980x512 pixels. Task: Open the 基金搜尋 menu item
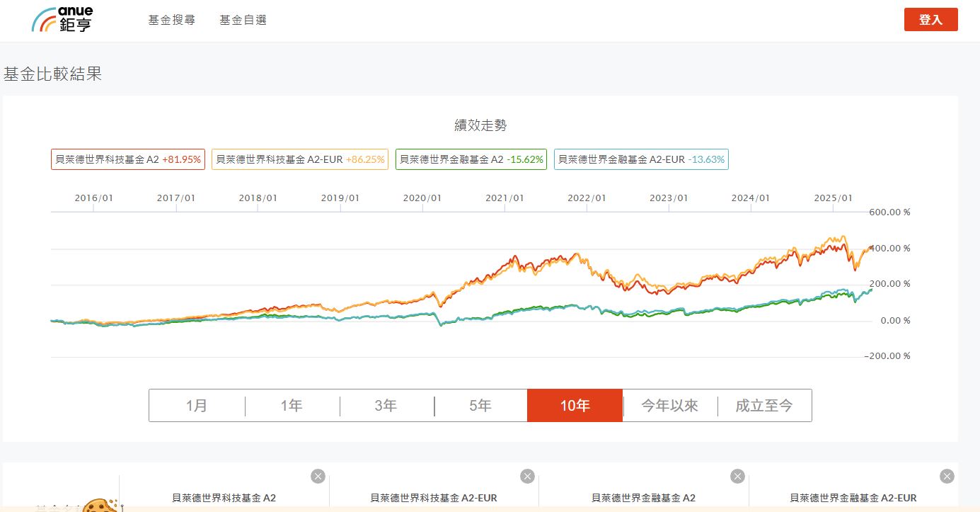coord(172,20)
